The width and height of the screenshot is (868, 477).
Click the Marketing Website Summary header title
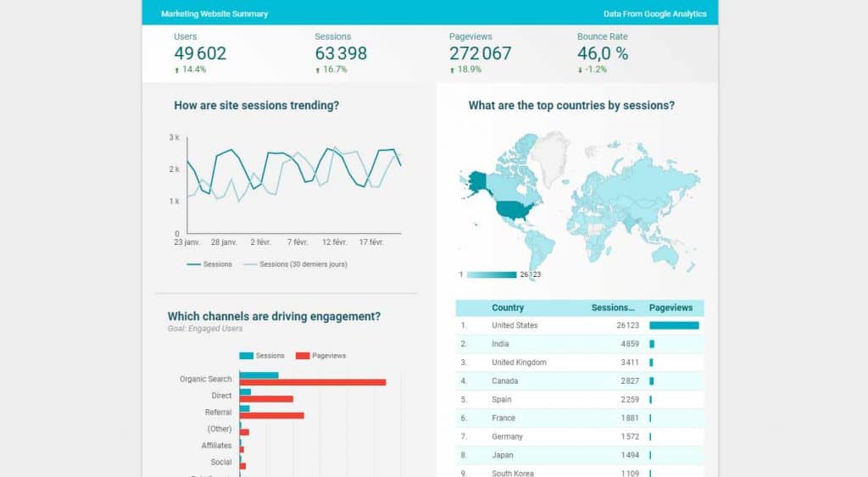[214, 14]
